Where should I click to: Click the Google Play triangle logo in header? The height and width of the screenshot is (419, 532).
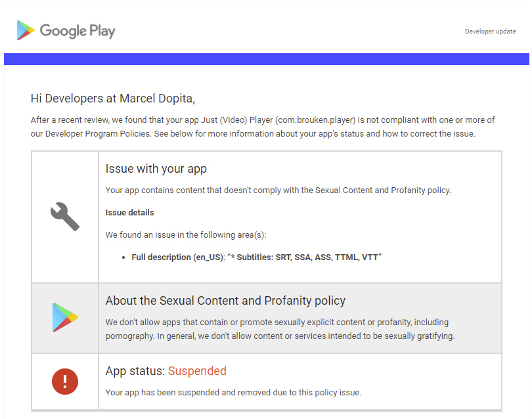coord(26,30)
